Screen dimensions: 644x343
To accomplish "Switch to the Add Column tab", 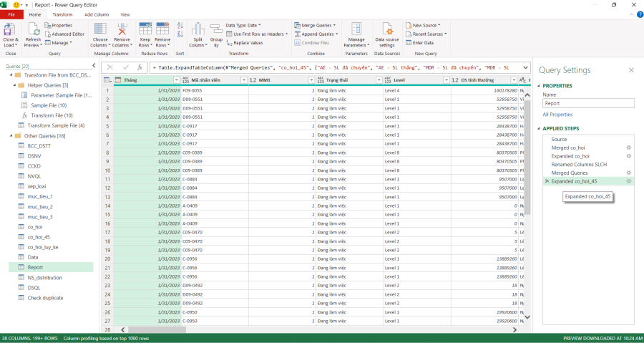I will 97,14.
